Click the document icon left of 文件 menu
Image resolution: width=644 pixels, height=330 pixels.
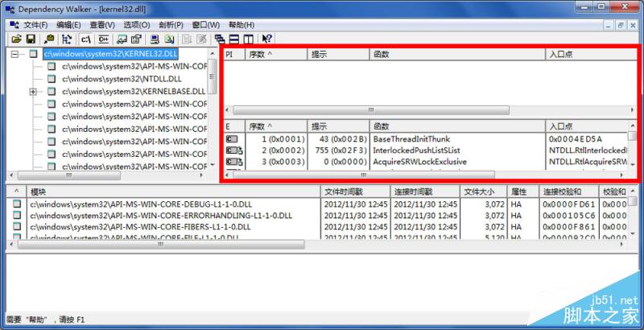(14, 25)
